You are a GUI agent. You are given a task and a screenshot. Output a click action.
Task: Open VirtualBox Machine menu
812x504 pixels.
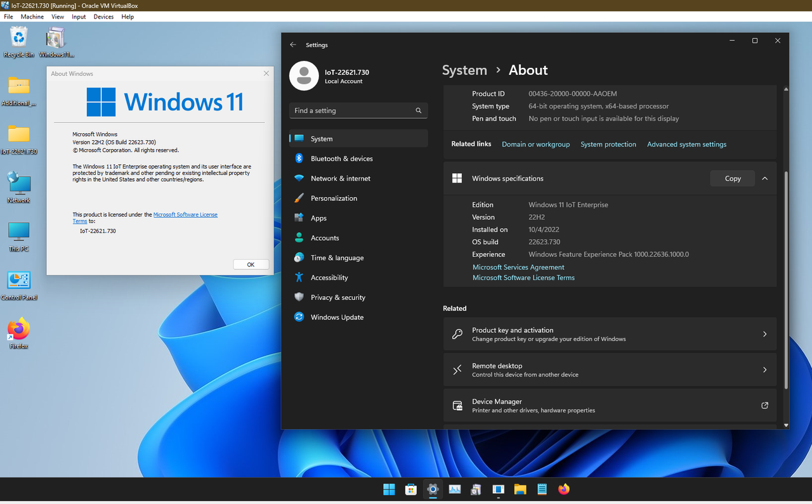point(32,16)
